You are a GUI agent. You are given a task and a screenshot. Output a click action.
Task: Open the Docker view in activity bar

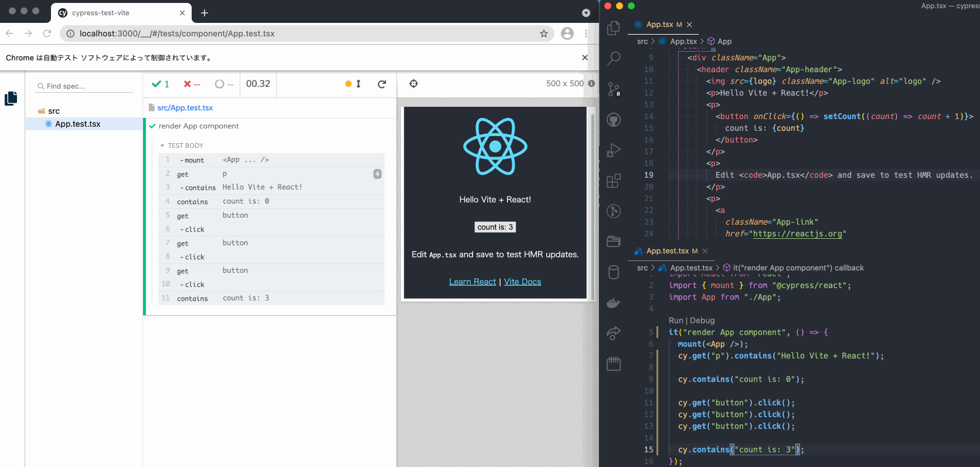click(x=614, y=303)
